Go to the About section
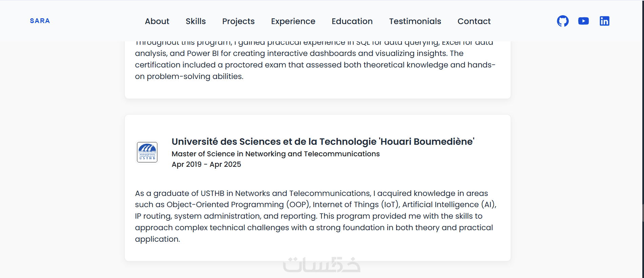This screenshot has height=278, width=644. coord(157,21)
